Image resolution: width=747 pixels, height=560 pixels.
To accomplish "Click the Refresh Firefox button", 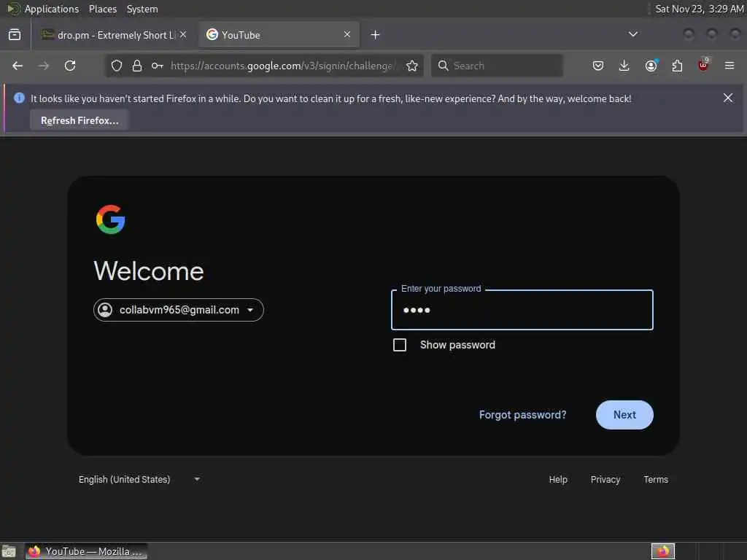I will tap(80, 120).
